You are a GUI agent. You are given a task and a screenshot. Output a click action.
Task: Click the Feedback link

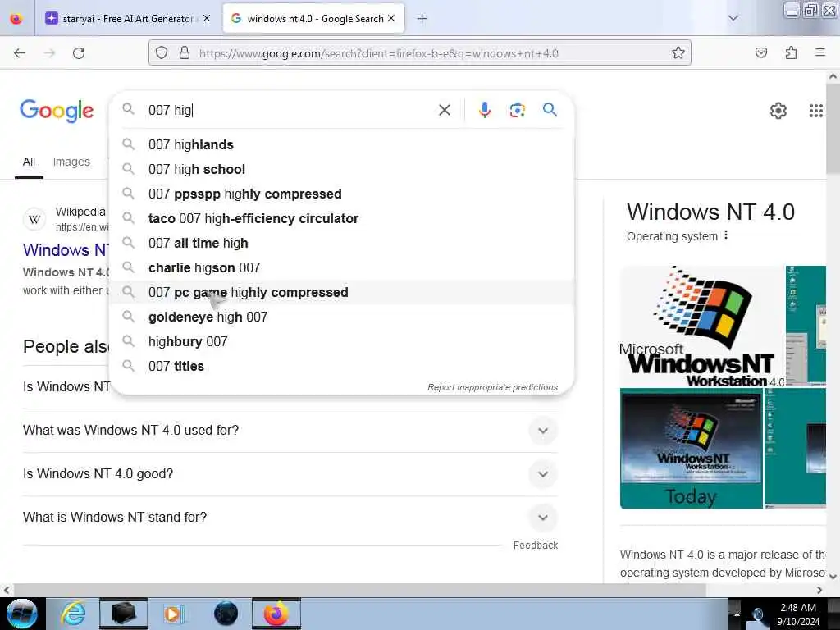coord(535,546)
